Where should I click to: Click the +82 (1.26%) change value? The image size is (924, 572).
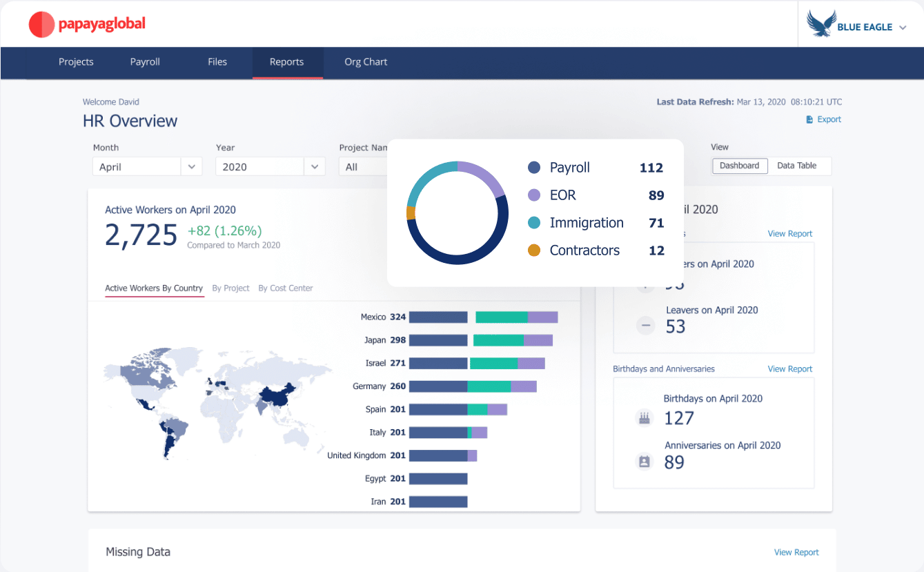click(x=225, y=231)
